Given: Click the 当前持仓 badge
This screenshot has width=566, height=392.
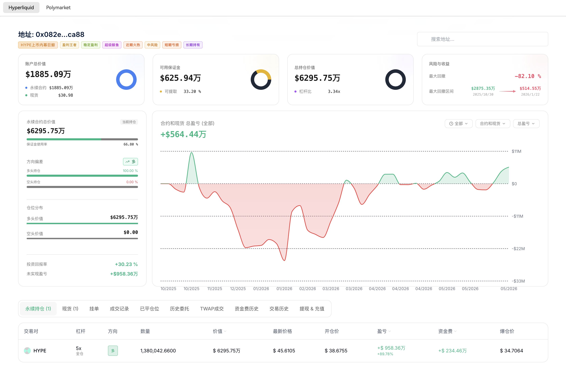Looking at the screenshot, I should pyautogui.click(x=129, y=122).
